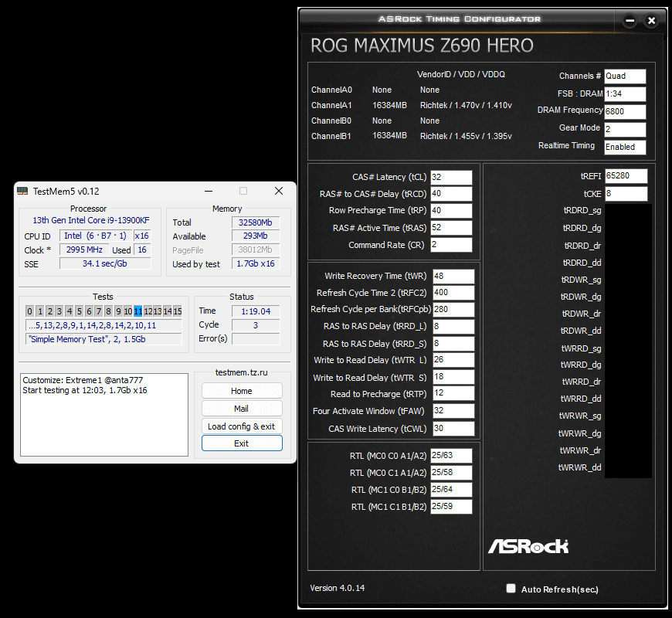Viewport: 672px width, 618px height.
Task: Click the 13th Gen Intel Core i9-13900KF text
Action: click(x=91, y=220)
